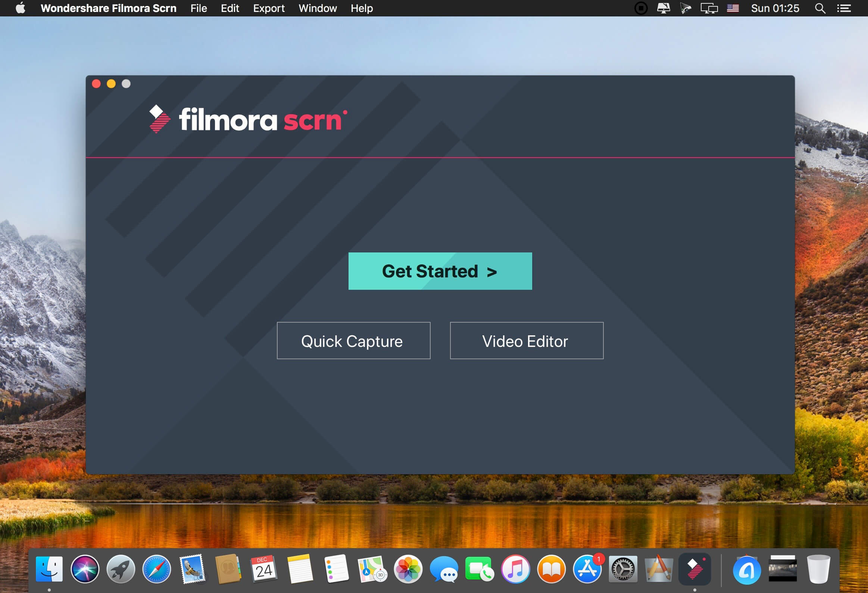Click the Sun 01:25 clock

point(775,8)
